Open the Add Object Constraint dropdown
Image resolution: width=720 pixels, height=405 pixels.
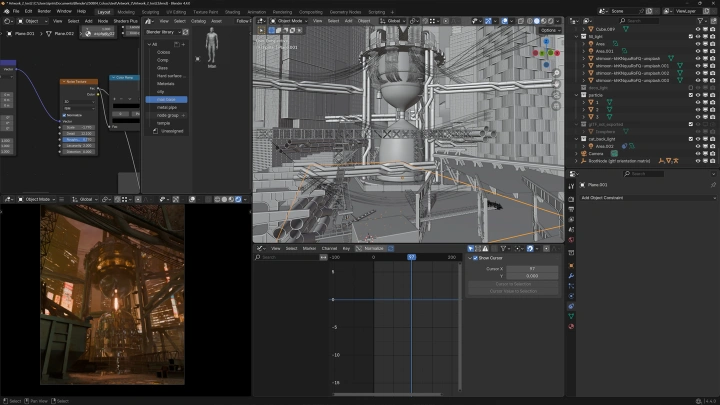[x=645, y=197]
